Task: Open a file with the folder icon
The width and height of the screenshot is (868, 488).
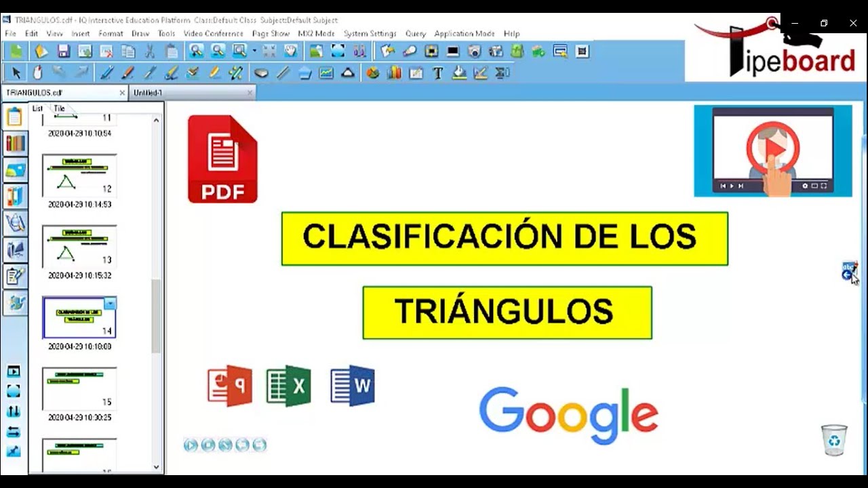Action: [41, 51]
